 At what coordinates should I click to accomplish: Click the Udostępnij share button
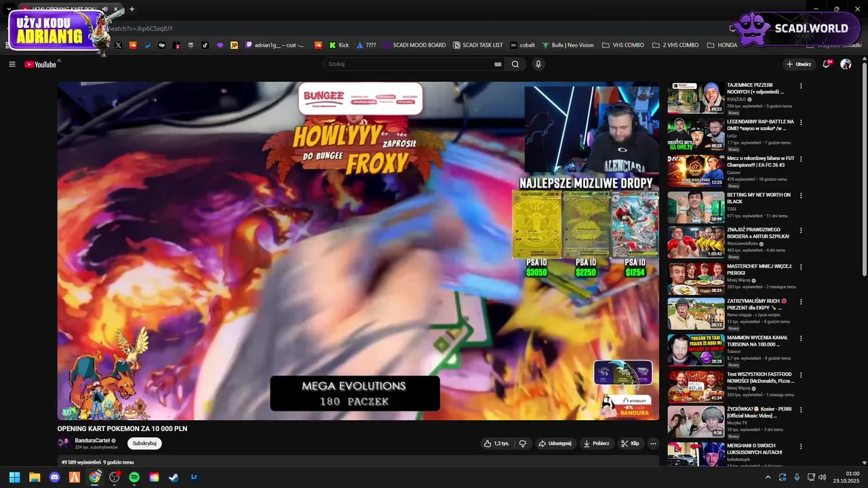pyautogui.click(x=555, y=443)
